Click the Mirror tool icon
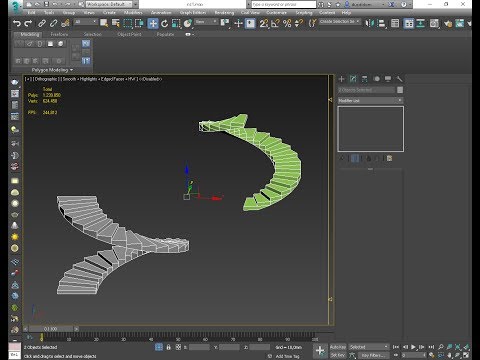 (369, 23)
